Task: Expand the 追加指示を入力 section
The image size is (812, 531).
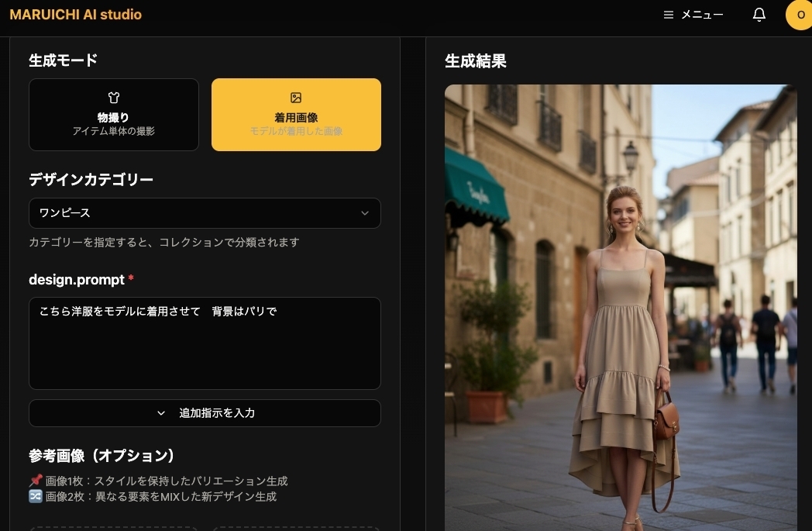Action: (x=205, y=413)
